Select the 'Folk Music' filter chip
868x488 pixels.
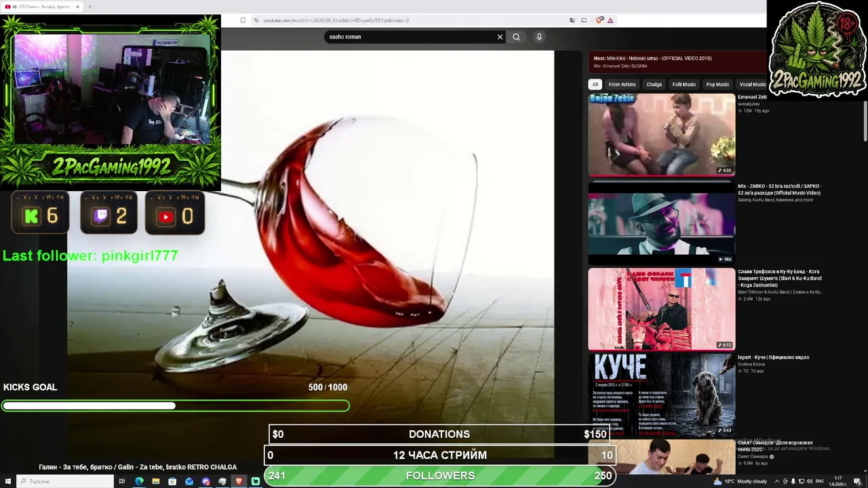pos(684,84)
